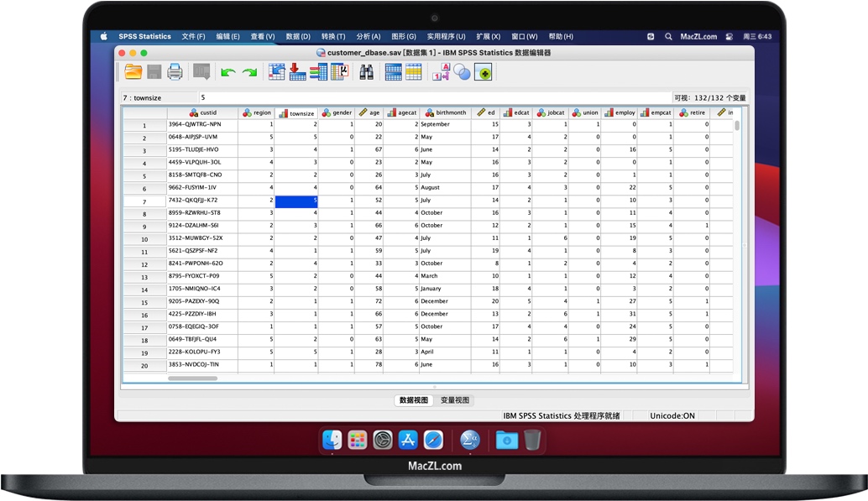
Task: Print using the printer toolbar icon
Action: pos(175,72)
